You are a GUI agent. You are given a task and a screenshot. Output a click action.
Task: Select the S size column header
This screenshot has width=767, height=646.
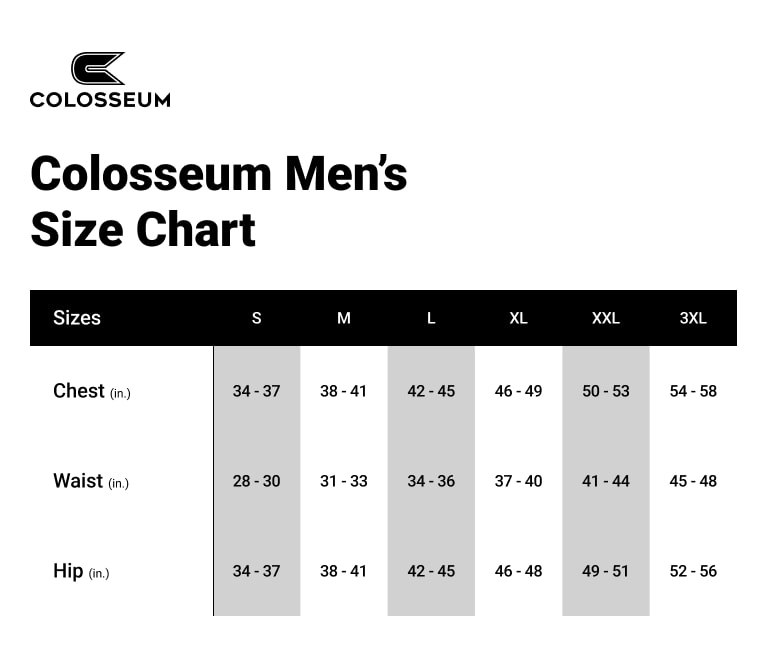[257, 318]
